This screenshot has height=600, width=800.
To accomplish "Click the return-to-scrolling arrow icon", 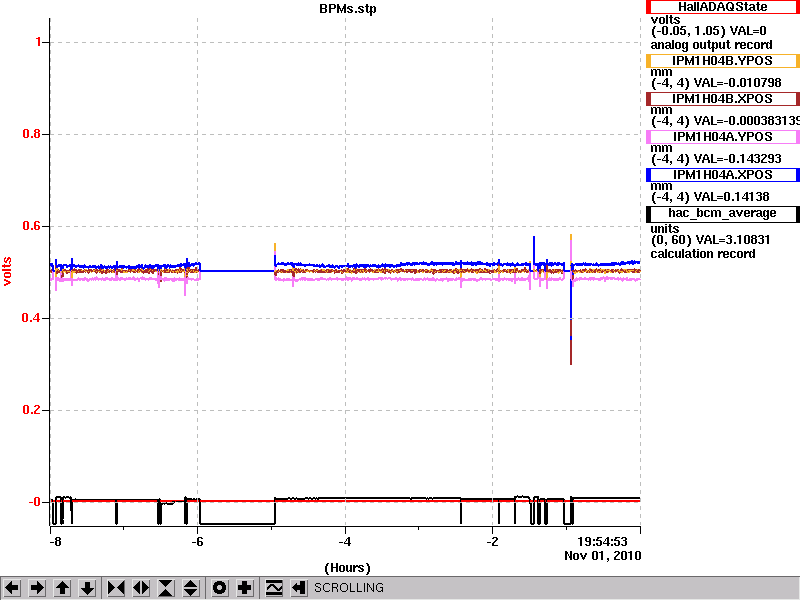I will [x=298, y=588].
